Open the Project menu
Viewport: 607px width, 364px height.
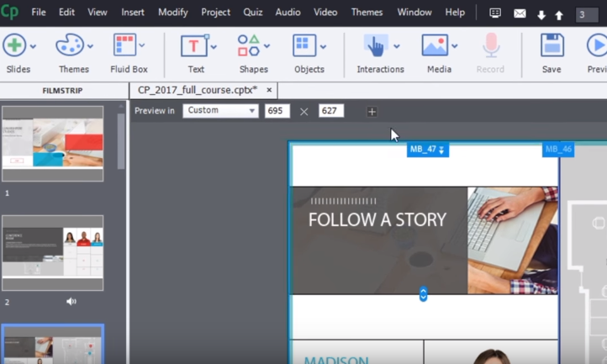click(215, 13)
